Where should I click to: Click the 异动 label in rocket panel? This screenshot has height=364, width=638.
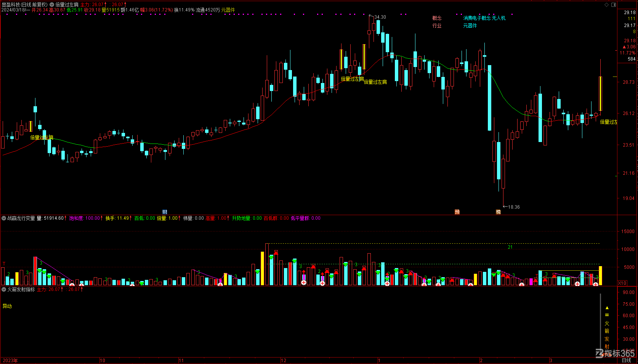click(x=7, y=306)
